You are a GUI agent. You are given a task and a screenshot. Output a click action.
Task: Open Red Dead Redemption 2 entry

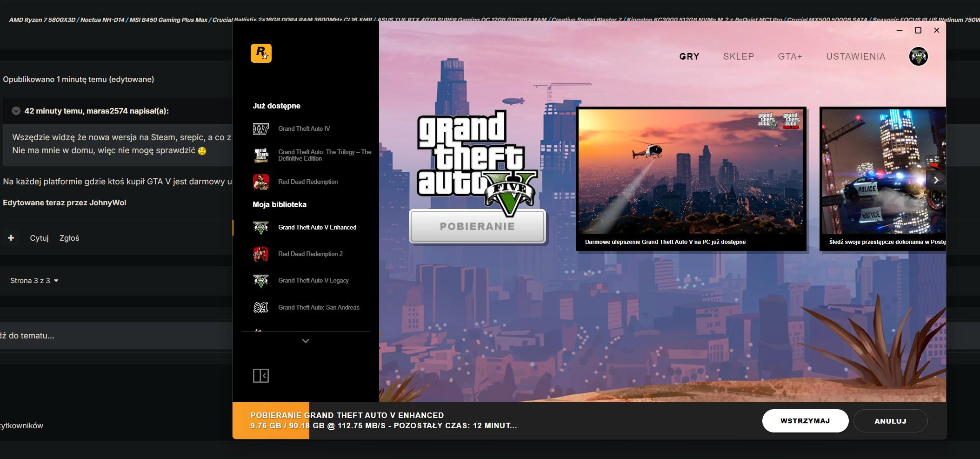click(x=310, y=254)
